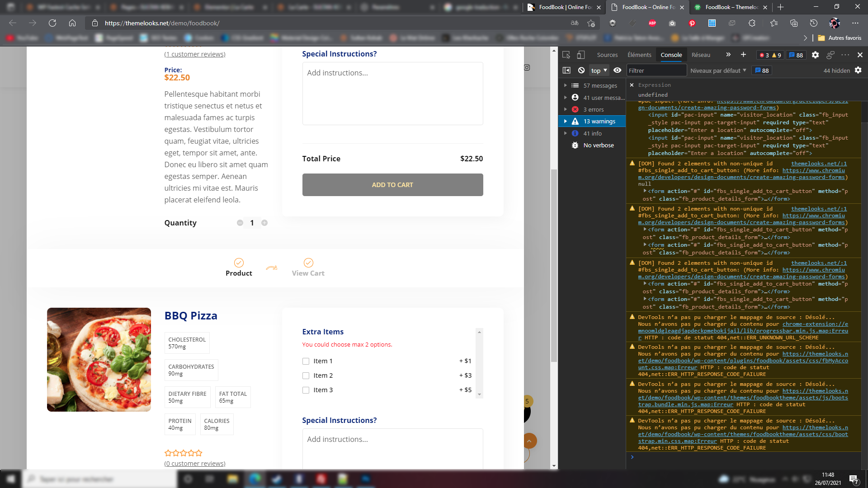Viewport: 868px width, 488px height.
Task: Check the Item 1 extra option
Action: point(306,361)
